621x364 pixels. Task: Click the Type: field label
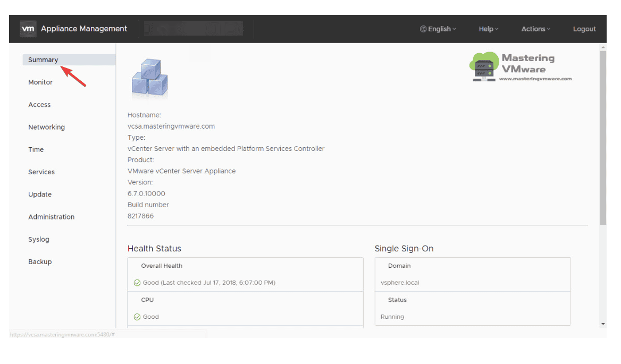click(x=136, y=138)
